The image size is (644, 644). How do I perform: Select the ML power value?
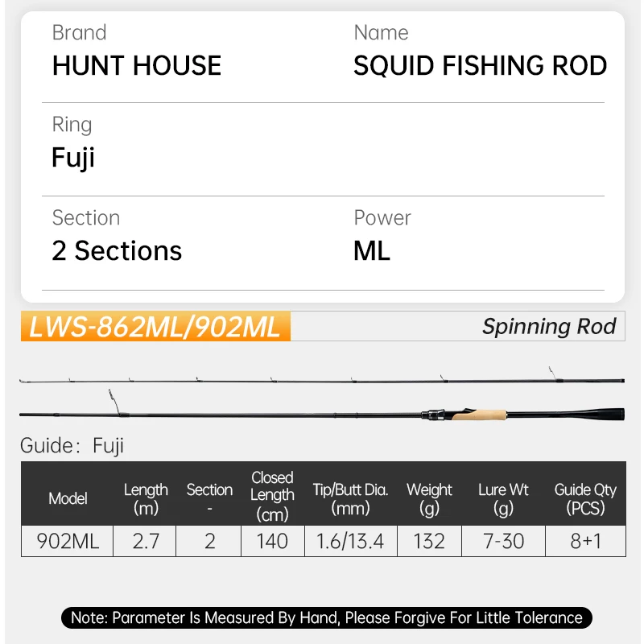372,250
